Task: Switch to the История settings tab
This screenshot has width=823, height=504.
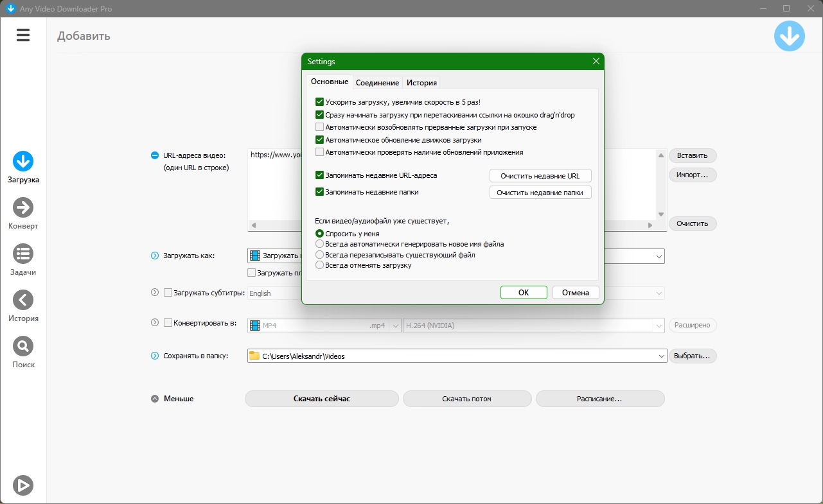Action: click(422, 82)
